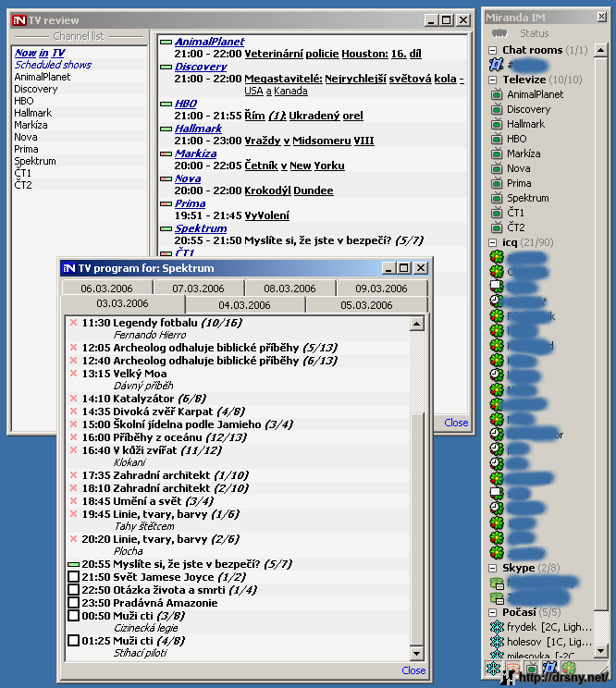Click the weather snowflake status bar icon
Viewport: 616px width, 688px height.
[493, 669]
